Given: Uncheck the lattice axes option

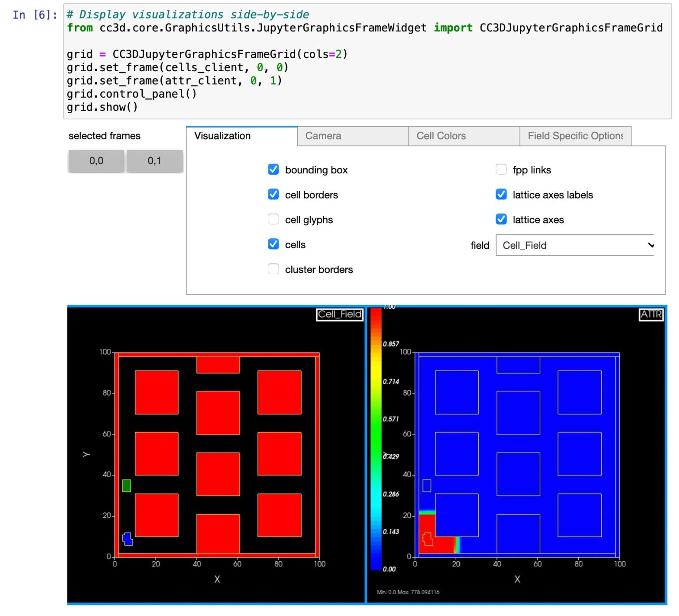Looking at the screenshot, I should tap(501, 219).
